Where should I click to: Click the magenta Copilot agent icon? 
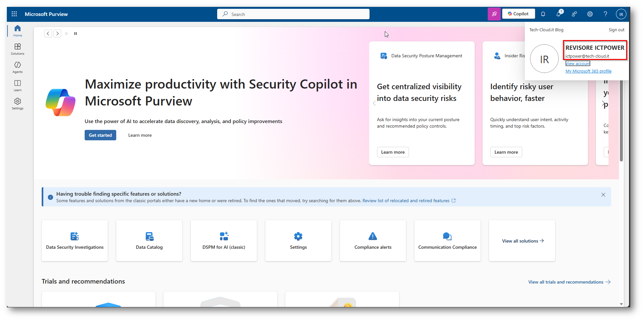(494, 14)
